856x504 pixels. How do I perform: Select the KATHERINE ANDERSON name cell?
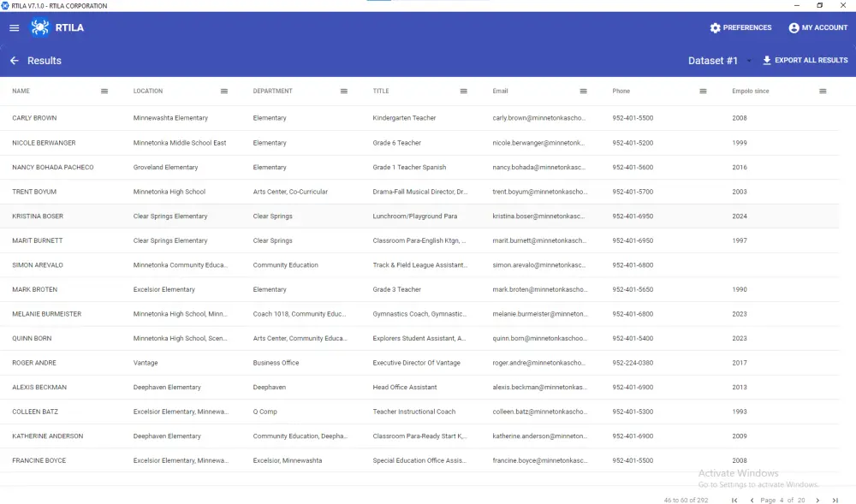point(48,436)
